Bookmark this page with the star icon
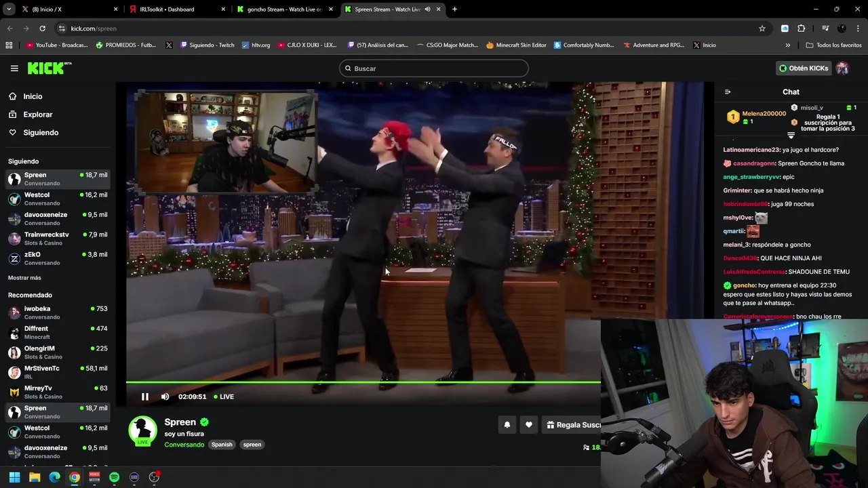Screen dimensions: 868x488 (x=762, y=28)
